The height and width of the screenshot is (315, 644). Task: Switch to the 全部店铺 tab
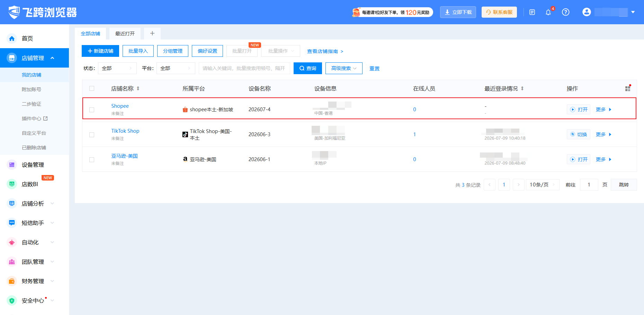point(90,34)
